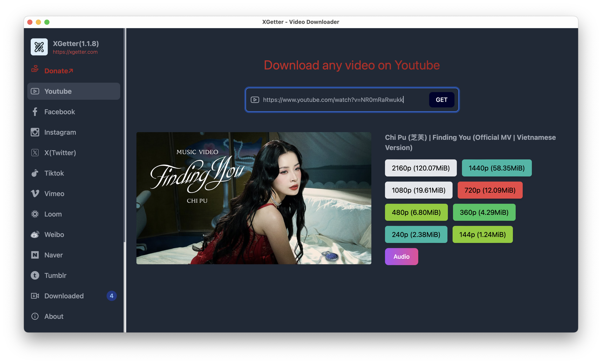The height and width of the screenshot is (364, 602).
Task: Download 360p (4.29MiB) version
Action: (484, 212)
